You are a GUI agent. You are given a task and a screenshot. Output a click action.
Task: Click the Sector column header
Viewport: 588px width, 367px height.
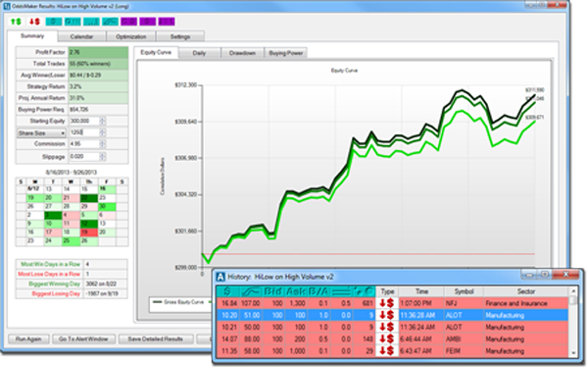coord(525,291)
